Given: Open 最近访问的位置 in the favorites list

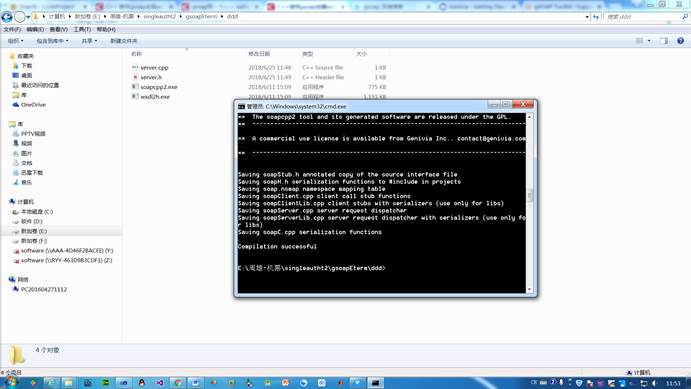Looking at the screenshot, I should (x=40, y=85).
